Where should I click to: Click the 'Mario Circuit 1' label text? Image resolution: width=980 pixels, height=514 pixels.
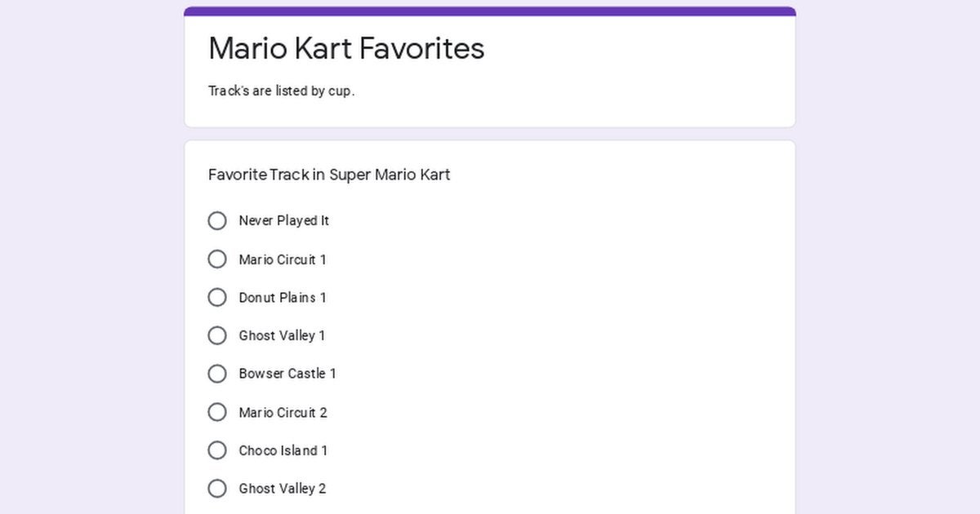coord(282,259)
